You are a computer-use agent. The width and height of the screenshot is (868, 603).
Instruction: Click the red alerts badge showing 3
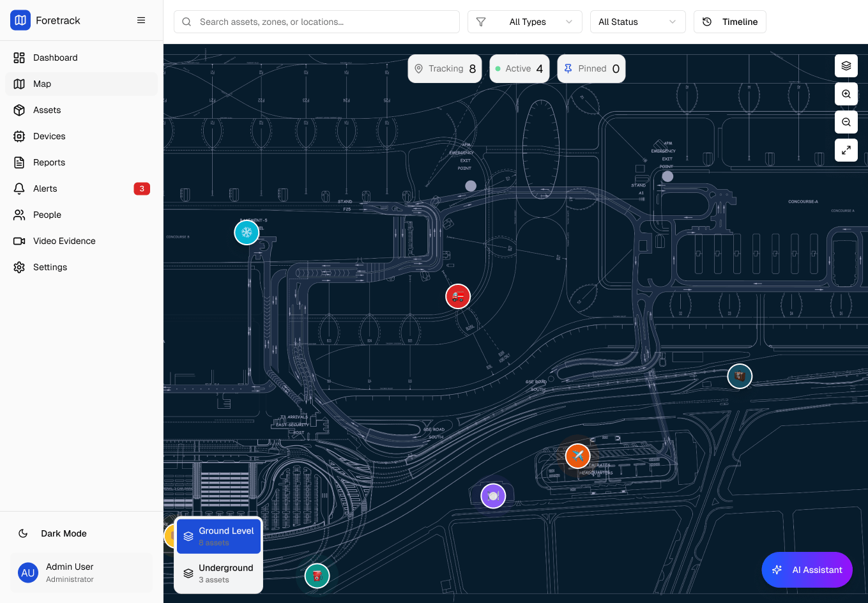(142, 188)
